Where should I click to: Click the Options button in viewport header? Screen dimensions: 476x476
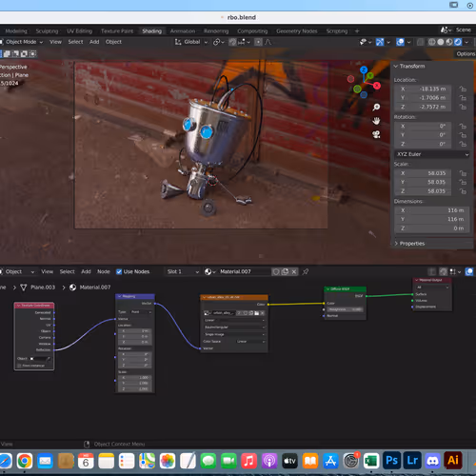pyautogui.click(x=466, y=54)
